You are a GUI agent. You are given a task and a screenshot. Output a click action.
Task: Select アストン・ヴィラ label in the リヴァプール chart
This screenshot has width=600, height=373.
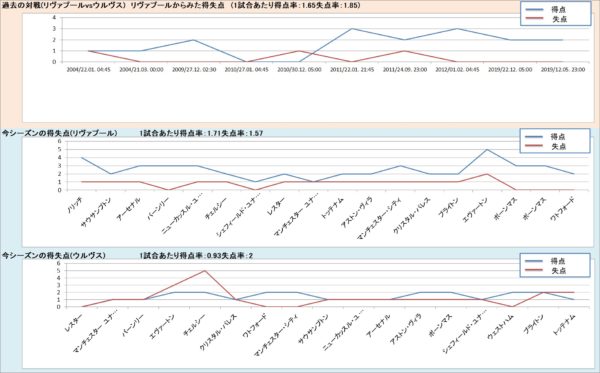coord(357,211)
